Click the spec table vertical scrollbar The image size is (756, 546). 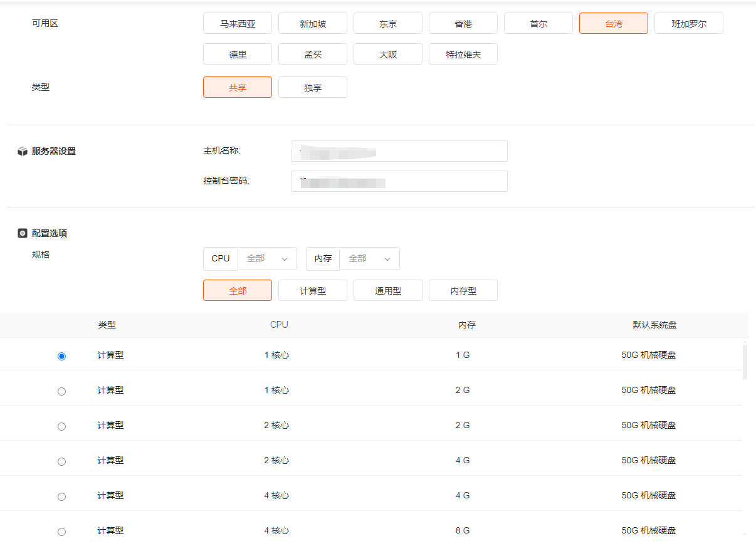pyautogui.click(x=745, y=361)
